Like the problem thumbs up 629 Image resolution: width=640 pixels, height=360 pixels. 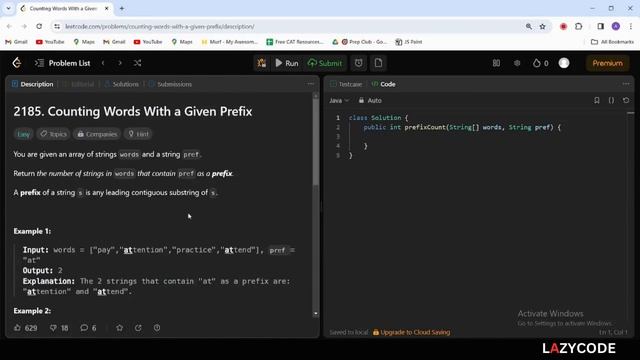(x=26, y=328)
